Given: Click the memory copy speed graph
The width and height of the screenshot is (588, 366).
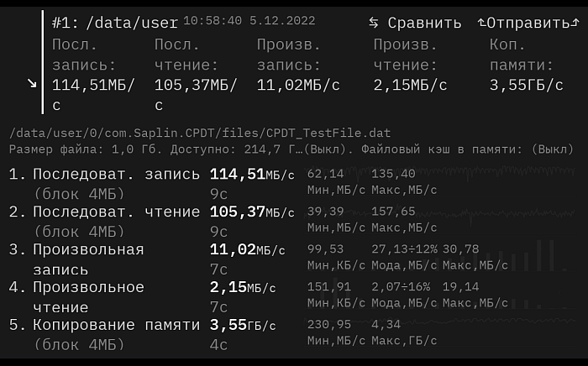Looking at the screenshot, I should point(439,321).
